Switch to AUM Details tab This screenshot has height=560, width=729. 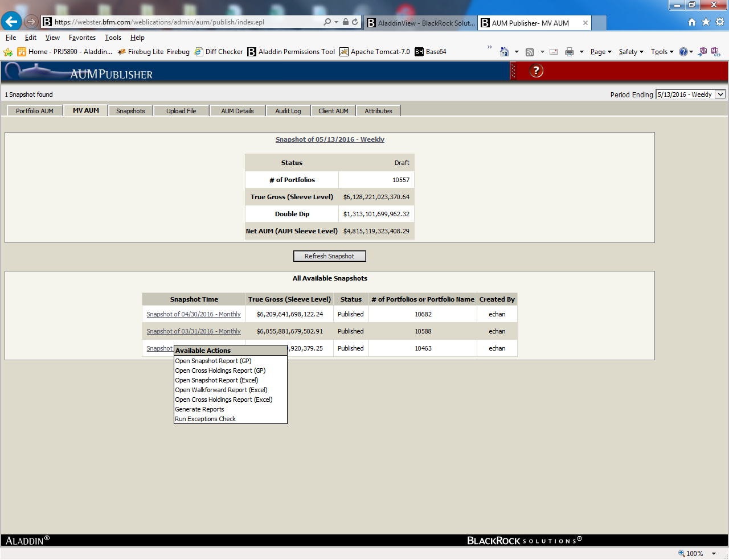point(237,111)
